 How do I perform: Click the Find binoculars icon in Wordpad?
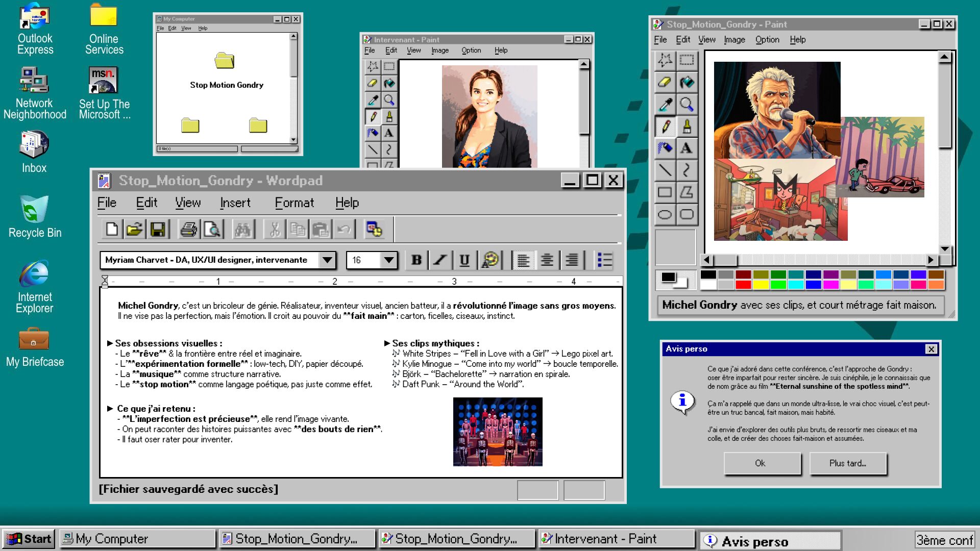point(242,230)
